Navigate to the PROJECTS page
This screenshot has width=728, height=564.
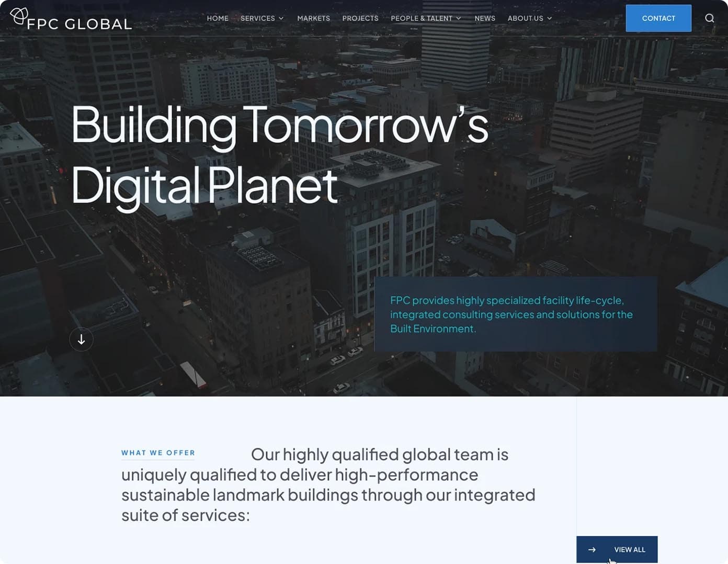tap(360, 18)
